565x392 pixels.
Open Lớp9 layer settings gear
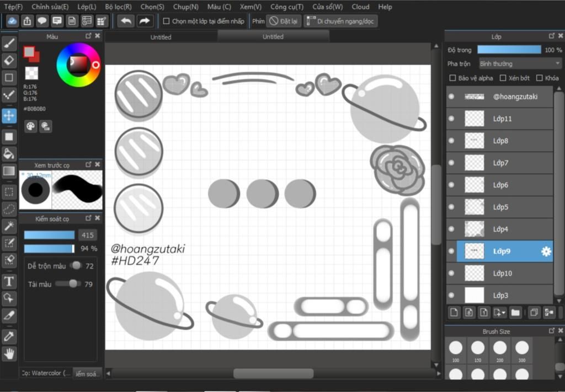[x=546, y=251]
